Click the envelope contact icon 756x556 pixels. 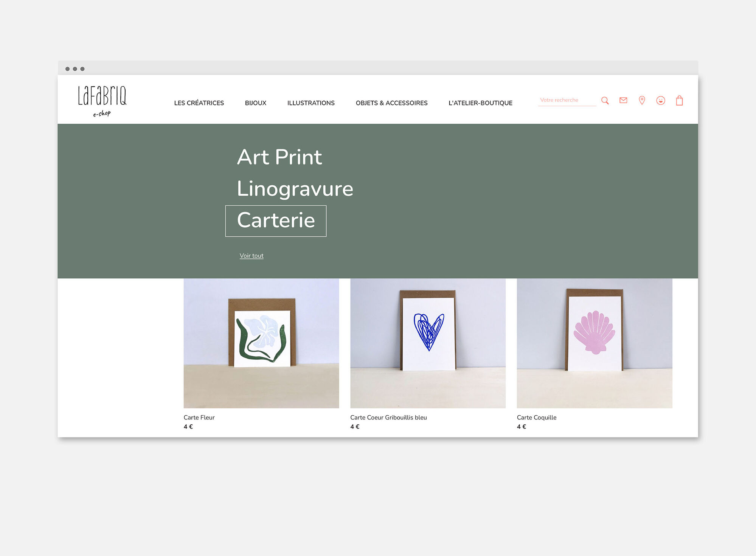point(623,100)
